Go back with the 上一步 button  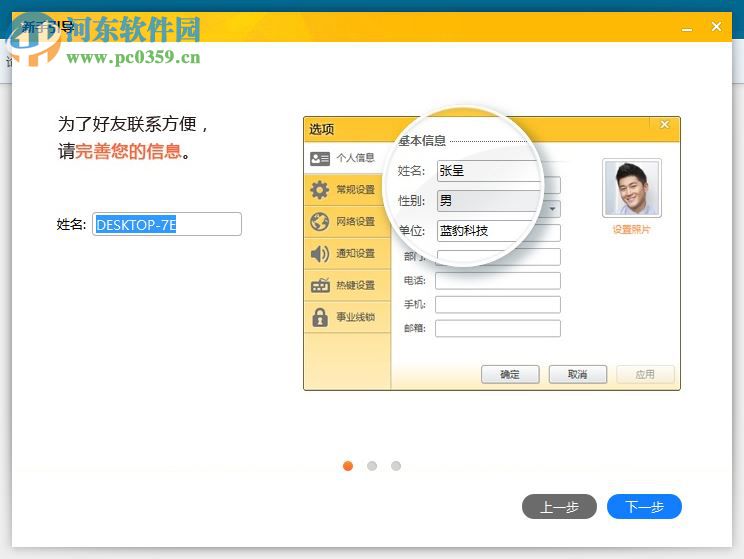click(559, 507)
